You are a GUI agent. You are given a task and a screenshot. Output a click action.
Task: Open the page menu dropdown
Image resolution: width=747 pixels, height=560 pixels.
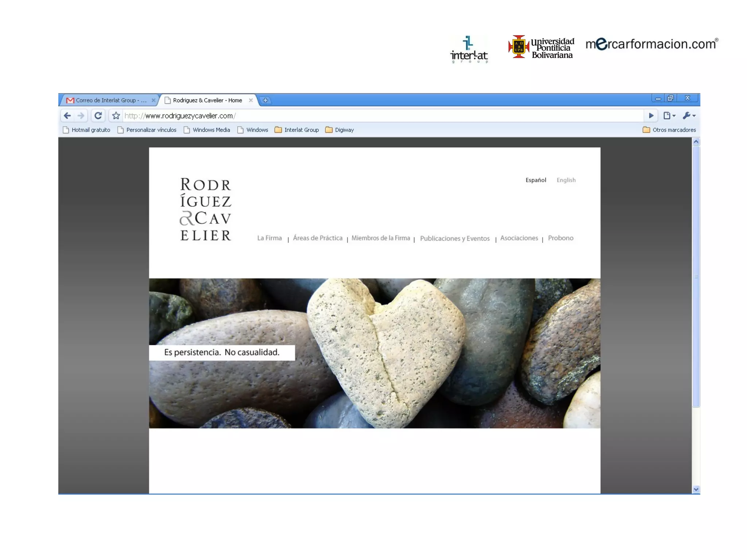(x=669, y=116)
